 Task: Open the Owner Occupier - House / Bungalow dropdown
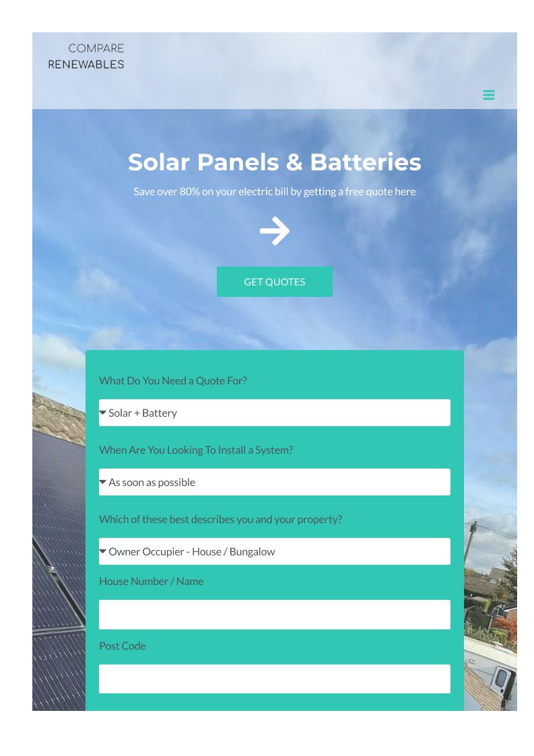(275, 551)
